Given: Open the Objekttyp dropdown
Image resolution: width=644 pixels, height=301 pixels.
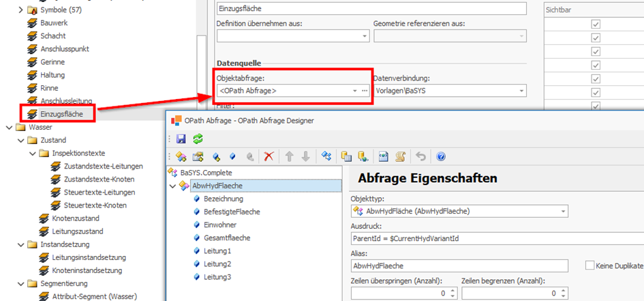Looking at the screenshot, I should click(x=563, y=212).
